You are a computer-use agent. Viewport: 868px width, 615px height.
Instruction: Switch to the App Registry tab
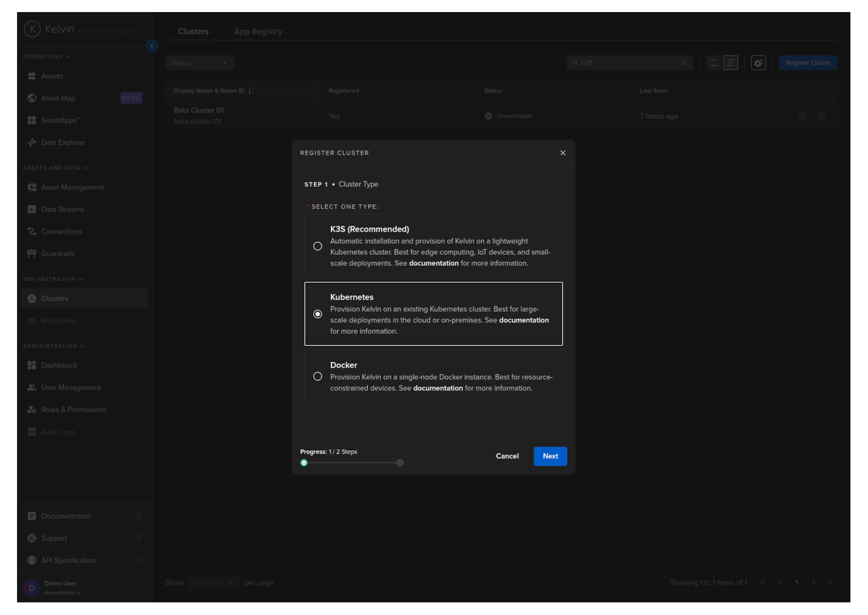click(x=258, y=32)
